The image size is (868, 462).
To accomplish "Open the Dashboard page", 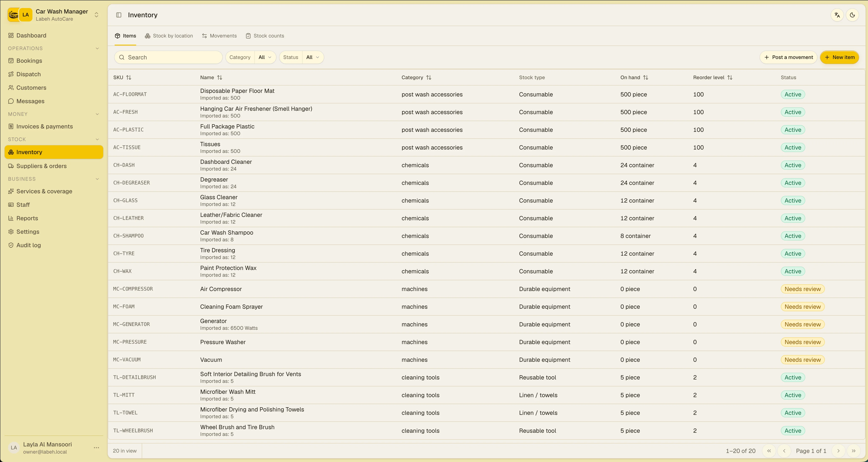I will tap(54, 35).
